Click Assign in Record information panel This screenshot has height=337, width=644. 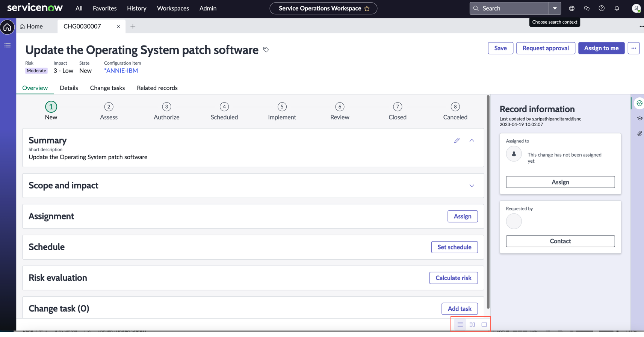point(560,182)
